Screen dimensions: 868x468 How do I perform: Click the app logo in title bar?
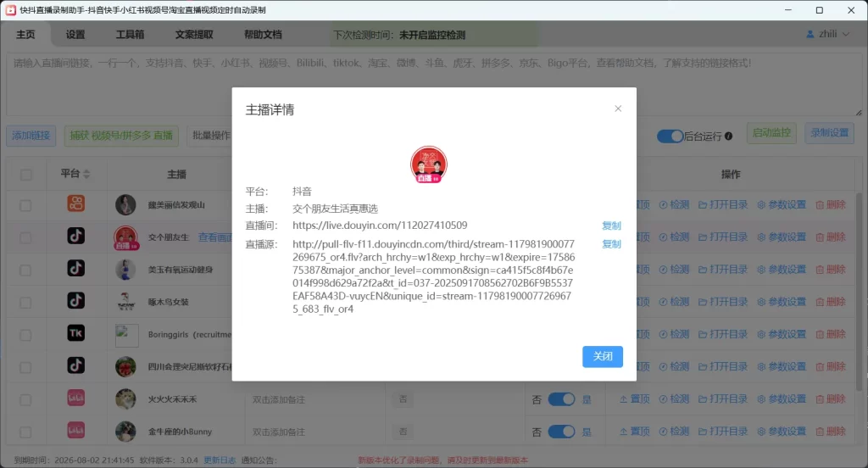[x=10, y=10]
